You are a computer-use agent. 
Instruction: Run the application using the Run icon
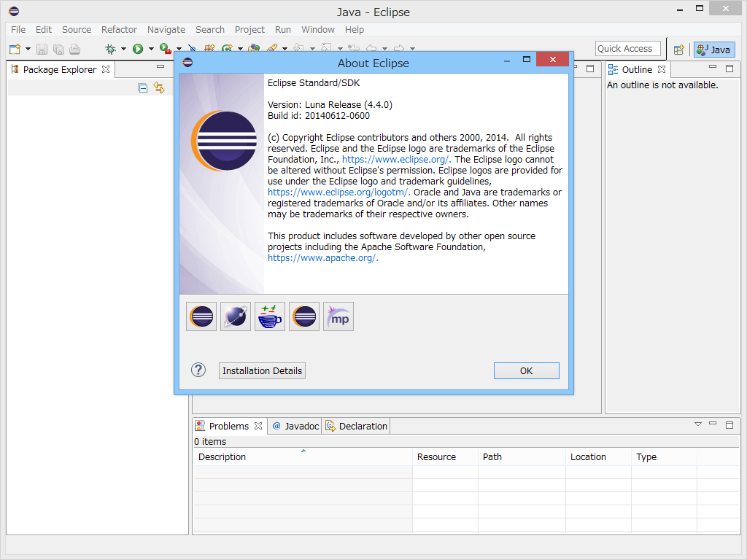(139, 49)
